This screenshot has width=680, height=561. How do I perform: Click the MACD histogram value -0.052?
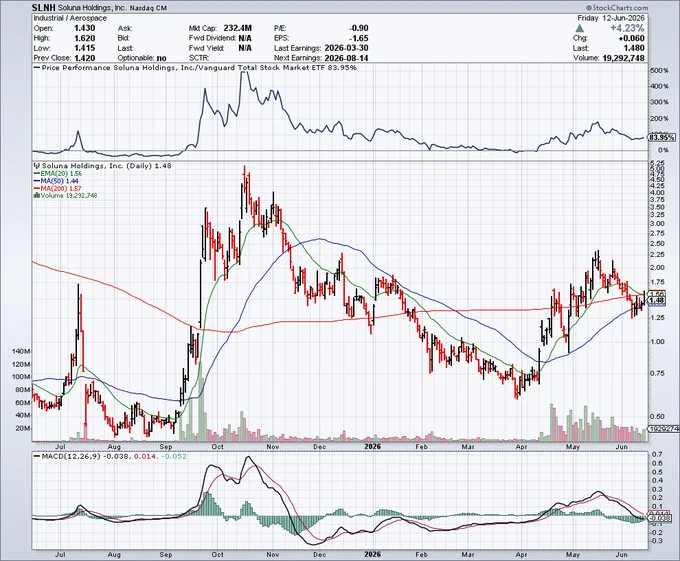point(174,457)
